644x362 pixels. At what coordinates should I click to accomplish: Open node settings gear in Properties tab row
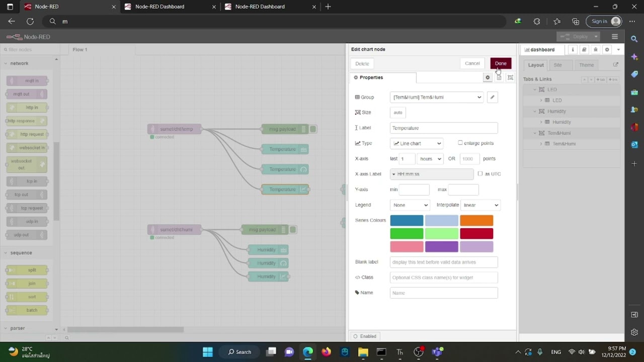(x=487, y=77)
